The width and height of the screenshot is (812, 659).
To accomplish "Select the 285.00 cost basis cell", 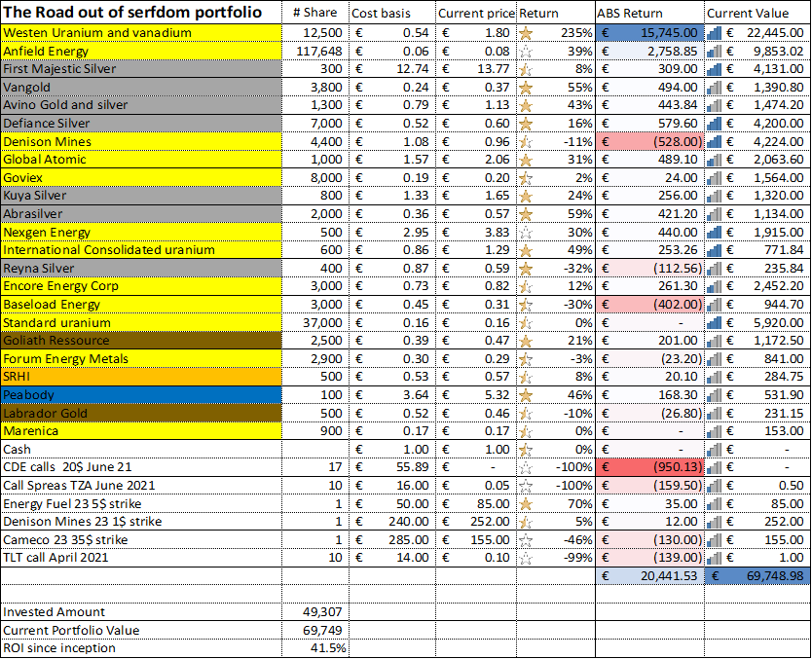I will click(392, 540).
